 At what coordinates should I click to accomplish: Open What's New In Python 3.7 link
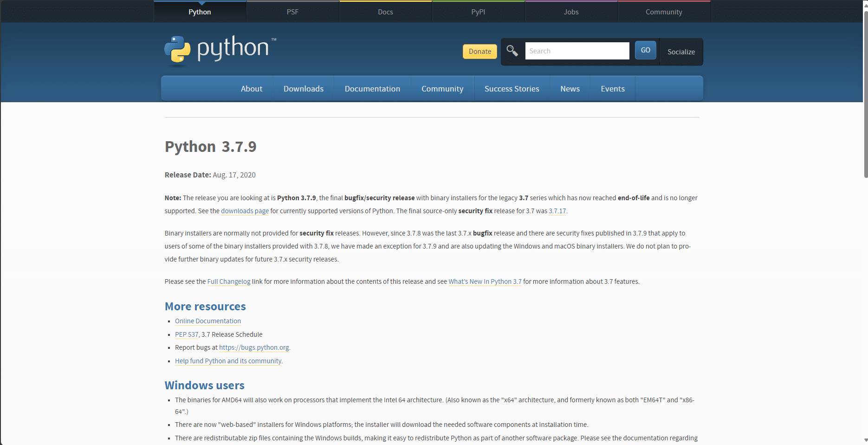(x=485, y=281)
